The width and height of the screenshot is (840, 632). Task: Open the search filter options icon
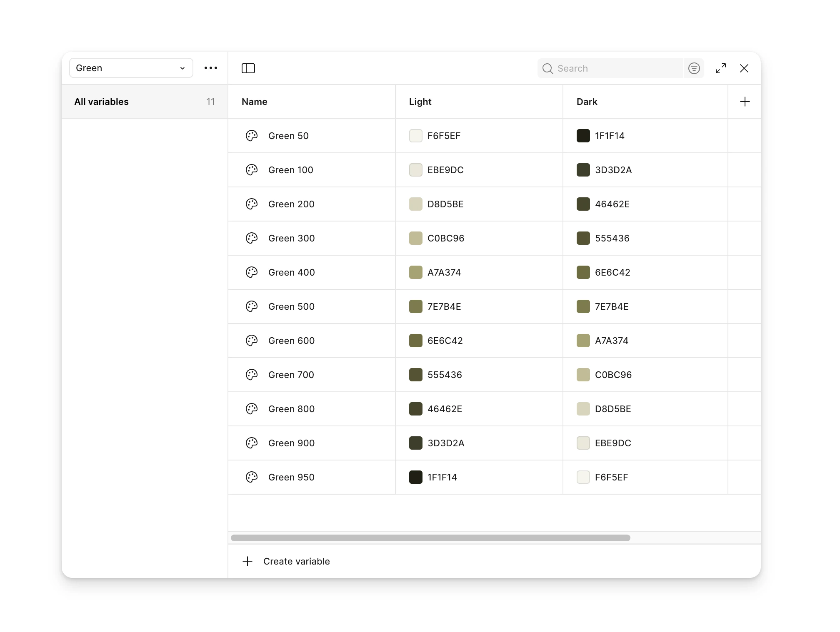(x=694, y=68)
